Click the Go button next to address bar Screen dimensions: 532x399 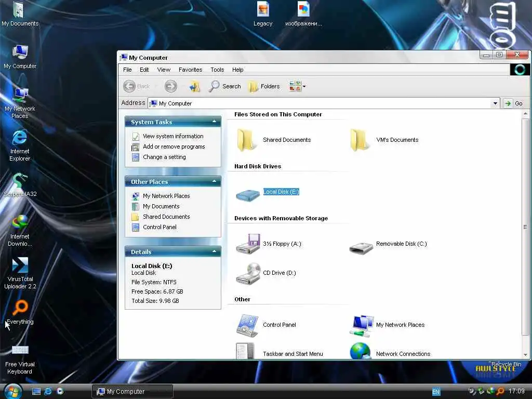[513, 103]
